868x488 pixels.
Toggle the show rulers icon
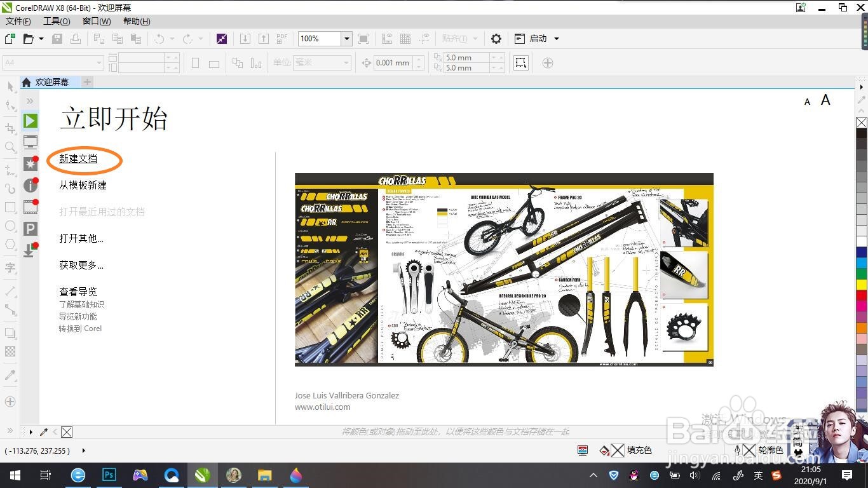point(387,39)
